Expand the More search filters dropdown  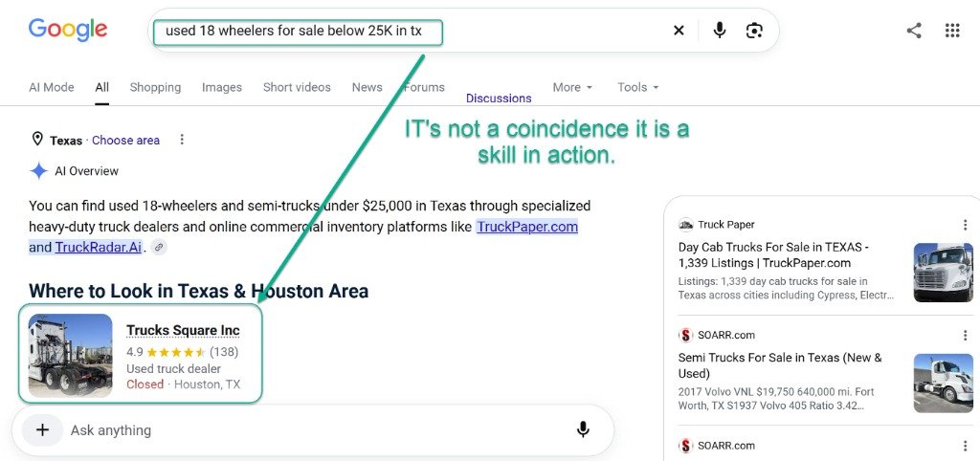click(572, 87)
